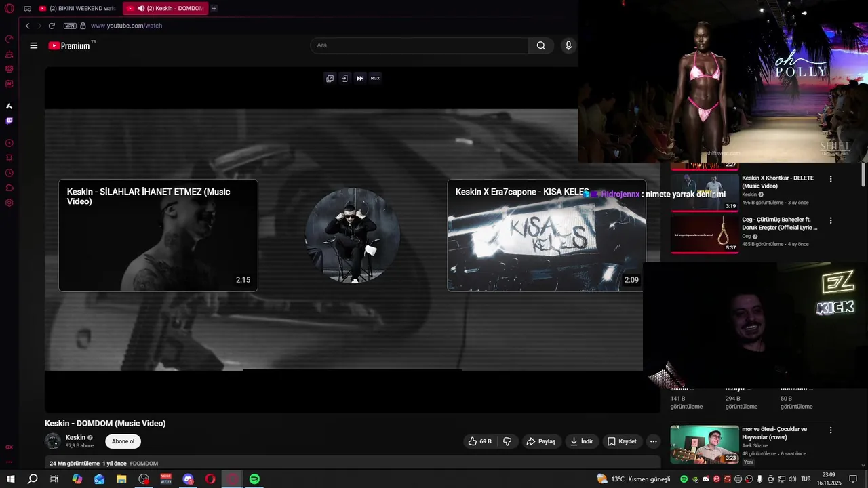This screenshot has height=488, width=868.
Task: Click the İndir download button
Action: pos(581,441)
